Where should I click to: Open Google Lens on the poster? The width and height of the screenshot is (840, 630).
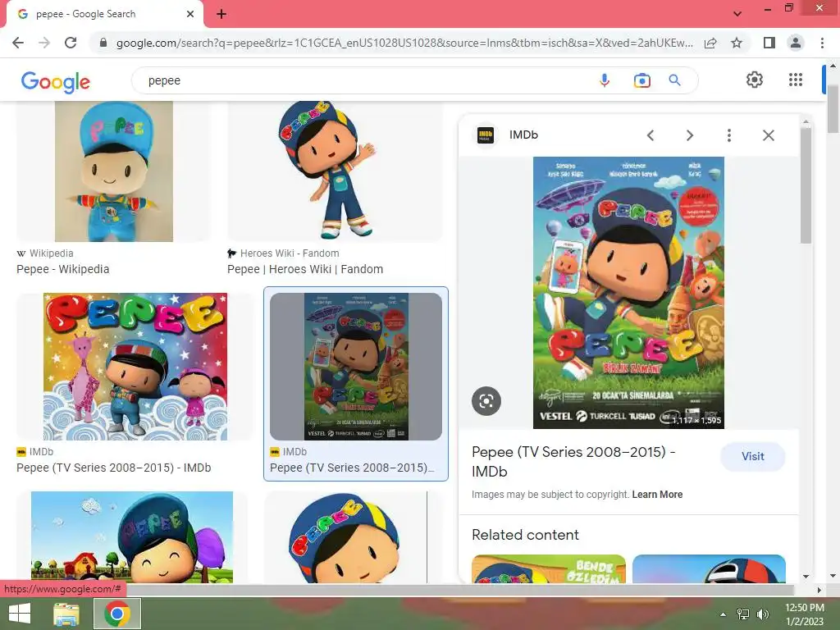click(486, 400)
